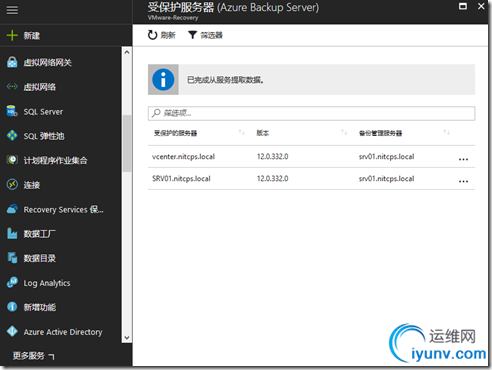This screenshot has height=370, width=492.
Task: Click version 12.0.332.0 in SRV01 row
Action: (272, 178)
